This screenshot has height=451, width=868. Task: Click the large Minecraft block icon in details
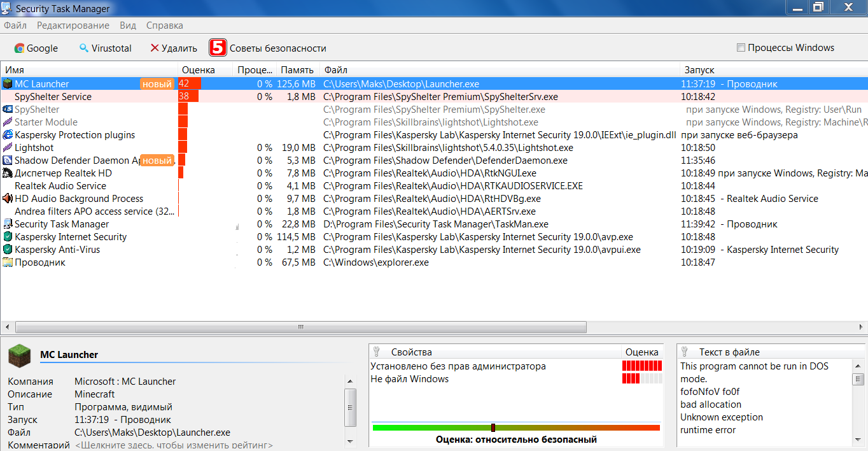pos(19,355)
